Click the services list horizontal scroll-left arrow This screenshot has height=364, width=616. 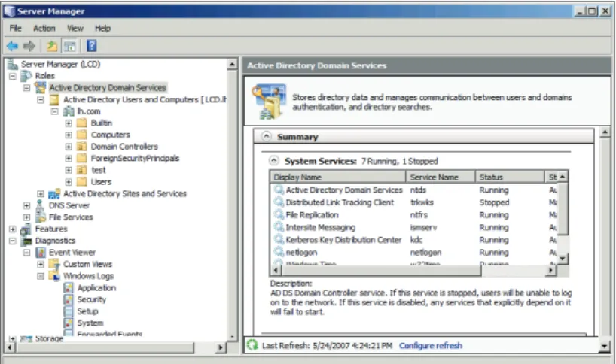(x=276, y=270)
